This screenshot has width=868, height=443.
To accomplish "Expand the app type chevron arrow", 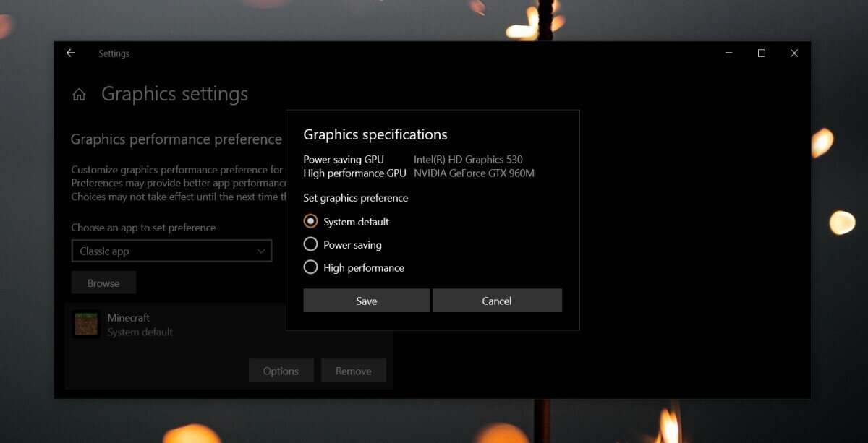I will tap(261, 251).
